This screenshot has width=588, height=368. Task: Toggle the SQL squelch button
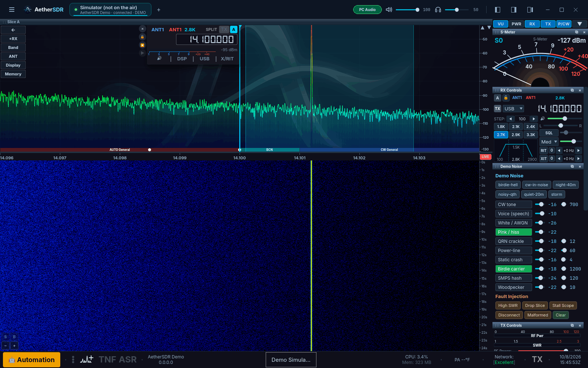[549, 133]
